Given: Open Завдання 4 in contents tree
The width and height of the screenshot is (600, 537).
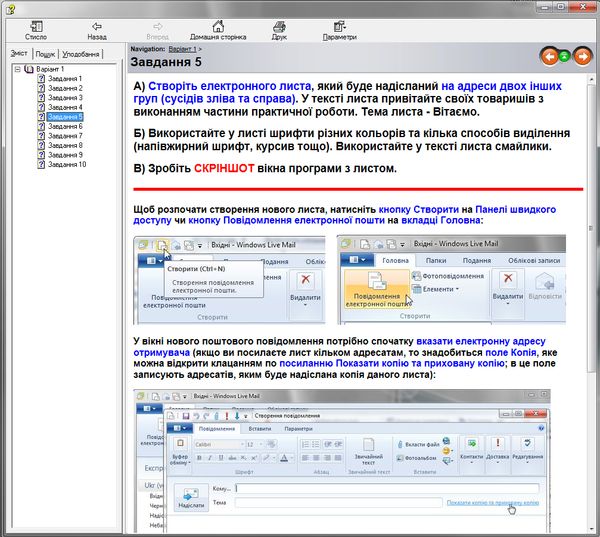Looking at the screenshot, I should [x=65, y=107].
